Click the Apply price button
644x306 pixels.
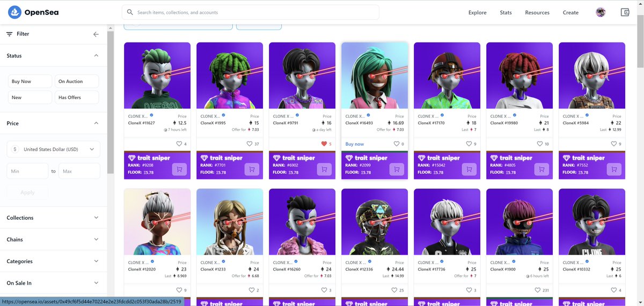point(27,192)
